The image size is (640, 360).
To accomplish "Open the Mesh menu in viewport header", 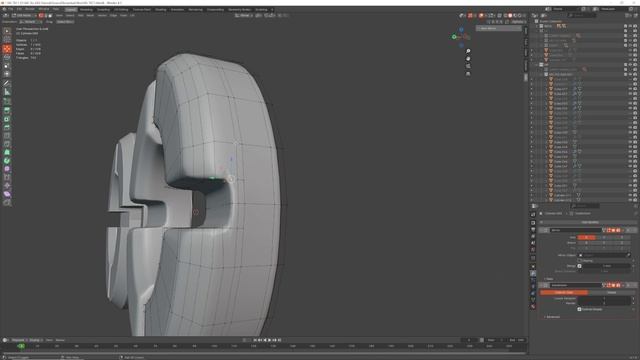I will click(90, 16).
